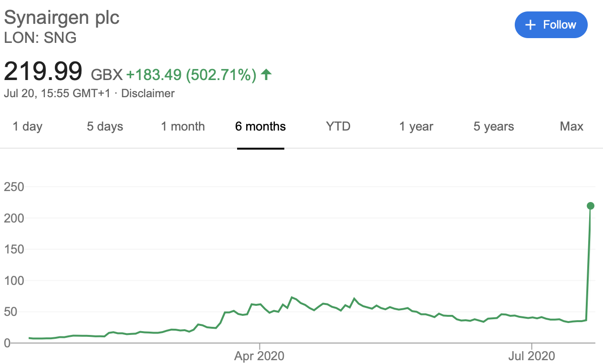
Task: Select the 5 years tab
Action: (x=494, y=126)
